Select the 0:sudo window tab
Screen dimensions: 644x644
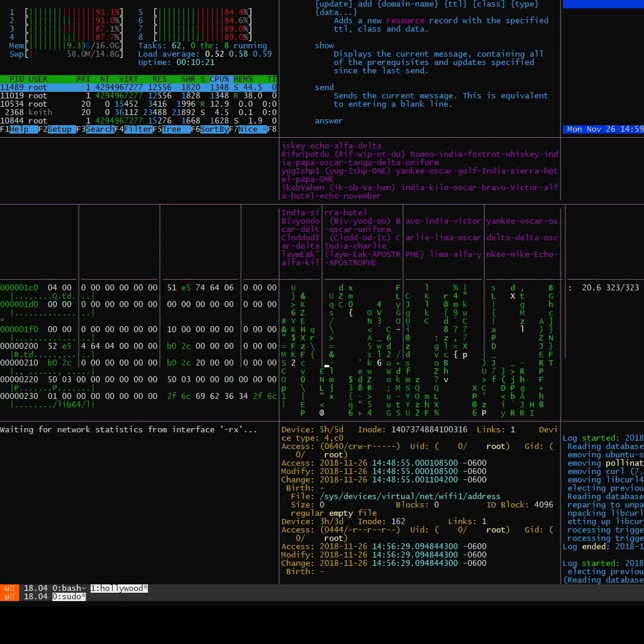coord(69,596)
